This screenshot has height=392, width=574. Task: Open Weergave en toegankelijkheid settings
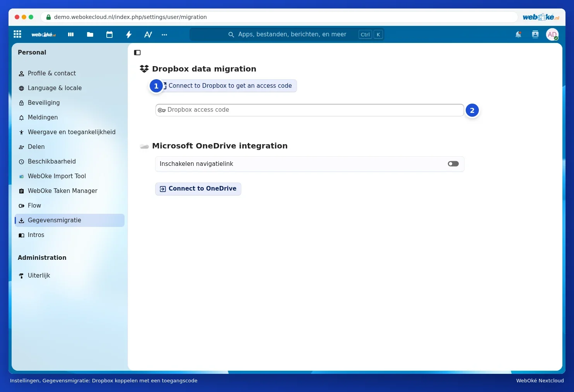[x=70, y=132]
